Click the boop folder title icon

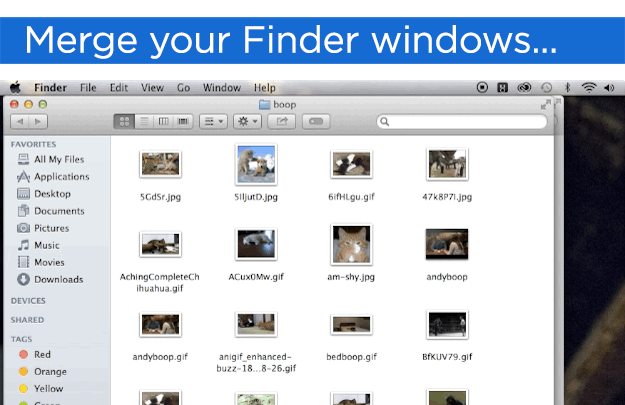pos(264,104)
